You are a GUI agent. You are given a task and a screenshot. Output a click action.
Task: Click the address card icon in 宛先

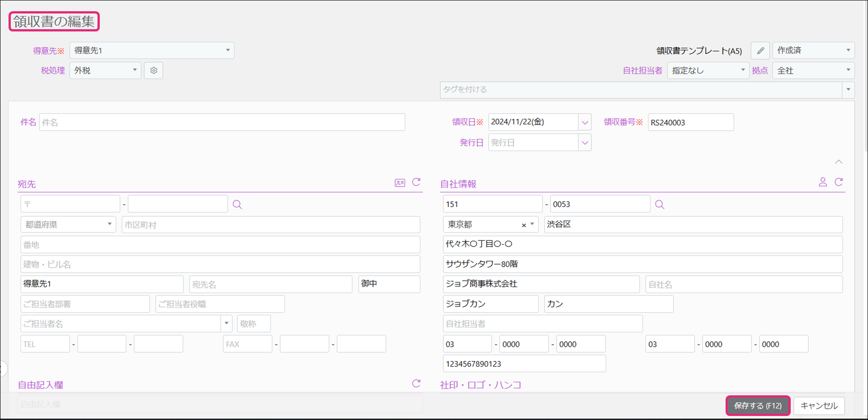point(400,183)
